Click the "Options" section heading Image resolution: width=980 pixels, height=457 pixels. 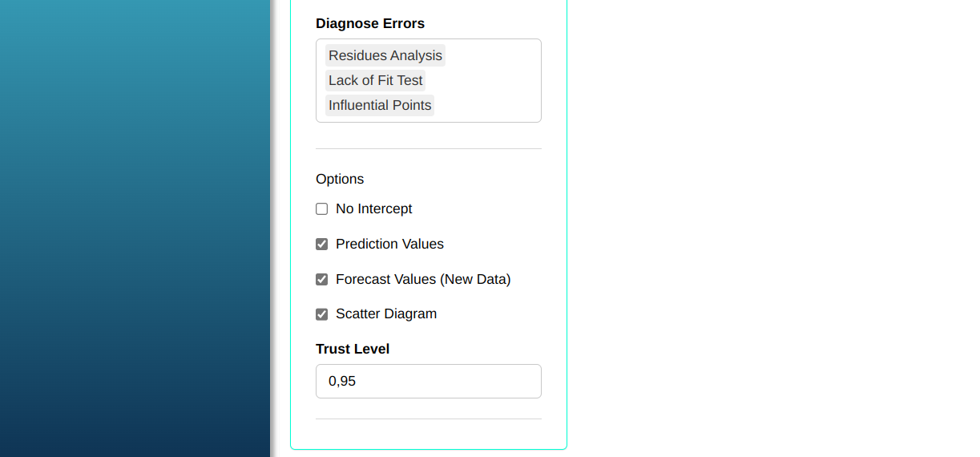(x=340, y=179)
